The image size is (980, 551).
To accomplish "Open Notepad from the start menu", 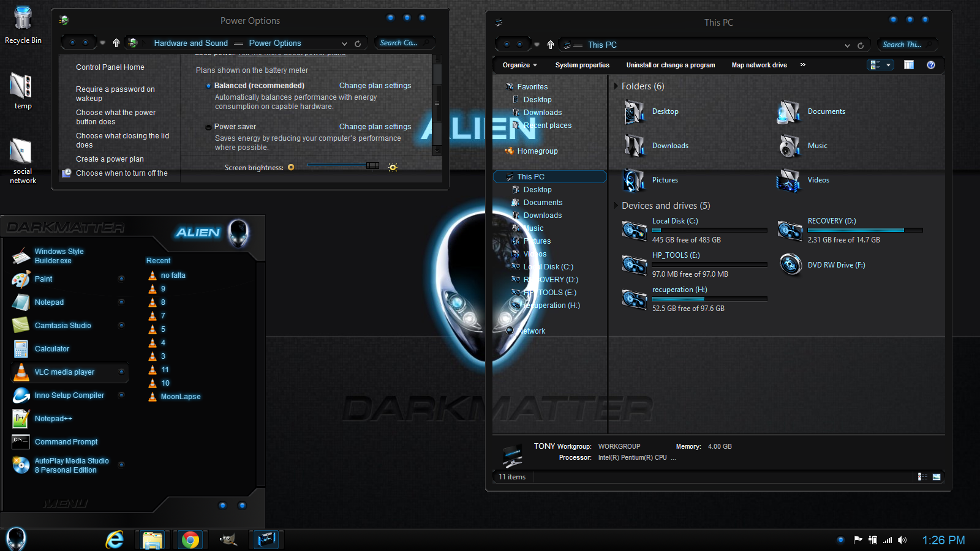I will (x=49, y=302).
